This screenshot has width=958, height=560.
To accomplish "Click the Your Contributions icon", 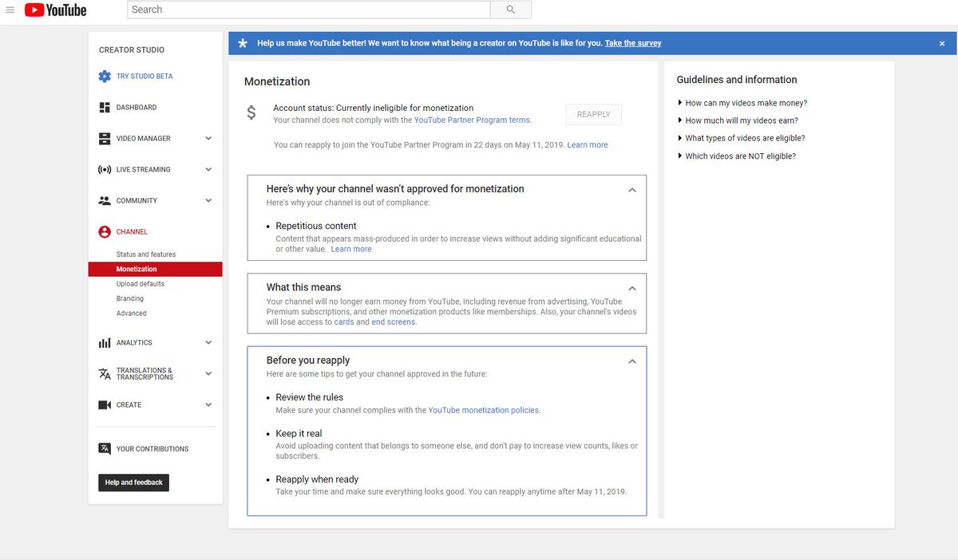I will pos(105,449).
